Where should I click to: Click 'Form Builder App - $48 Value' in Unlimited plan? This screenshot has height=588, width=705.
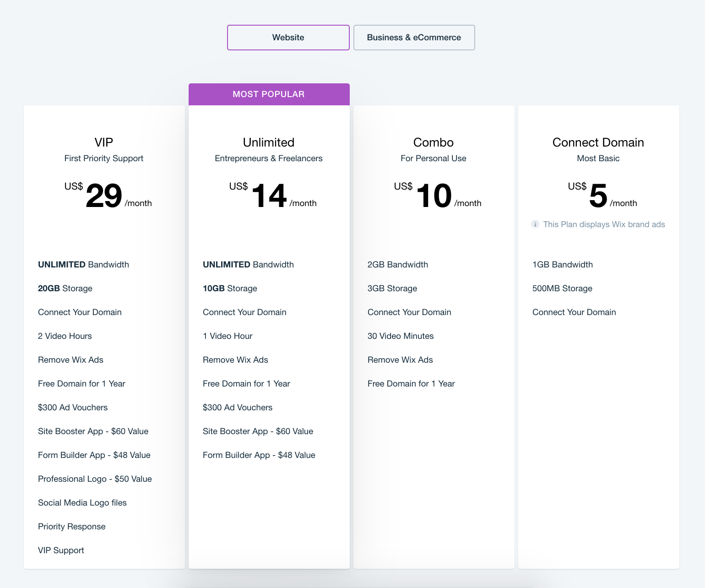pyautogui.click(x=259, y=455)
